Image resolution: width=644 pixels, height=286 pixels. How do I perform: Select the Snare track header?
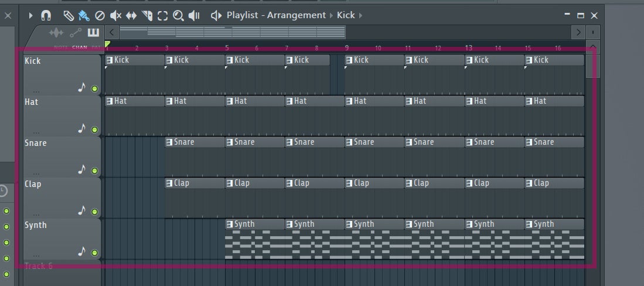(x=62, y=157)
